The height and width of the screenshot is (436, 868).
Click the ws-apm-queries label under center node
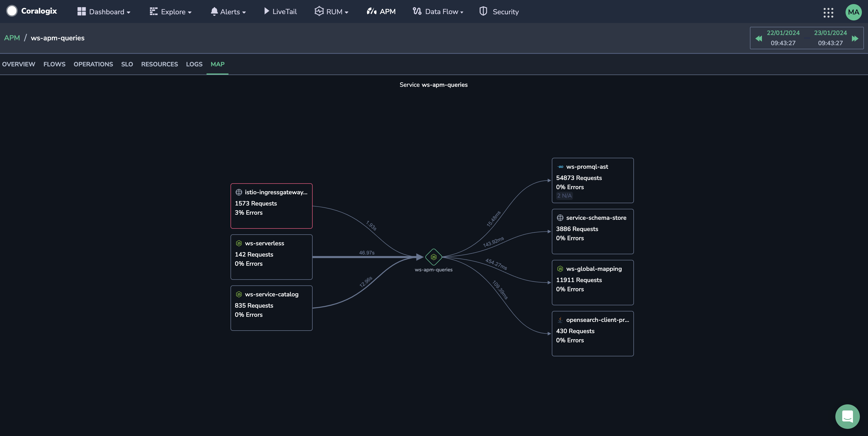pyautogui.click(x=433, y=270)
